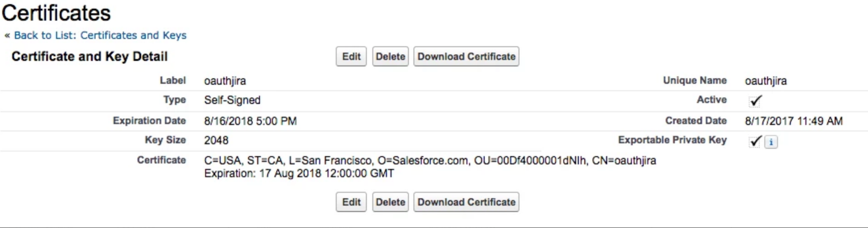Go back to Certificates and Keys list
The image size is (868, 228).
click(x=100, y=35)
